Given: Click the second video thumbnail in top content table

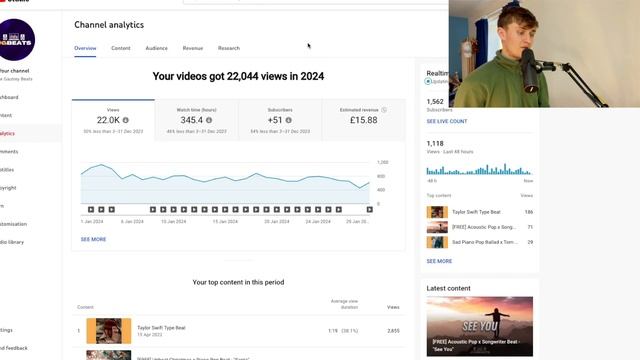Looking at the screenshot, I should click(x=109, y=355).
